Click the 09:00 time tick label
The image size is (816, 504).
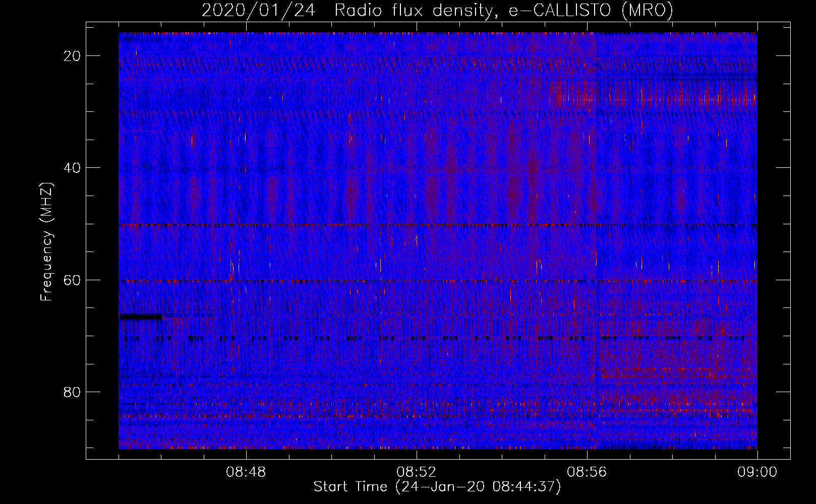pyautogui.click(x=757, y=472)
